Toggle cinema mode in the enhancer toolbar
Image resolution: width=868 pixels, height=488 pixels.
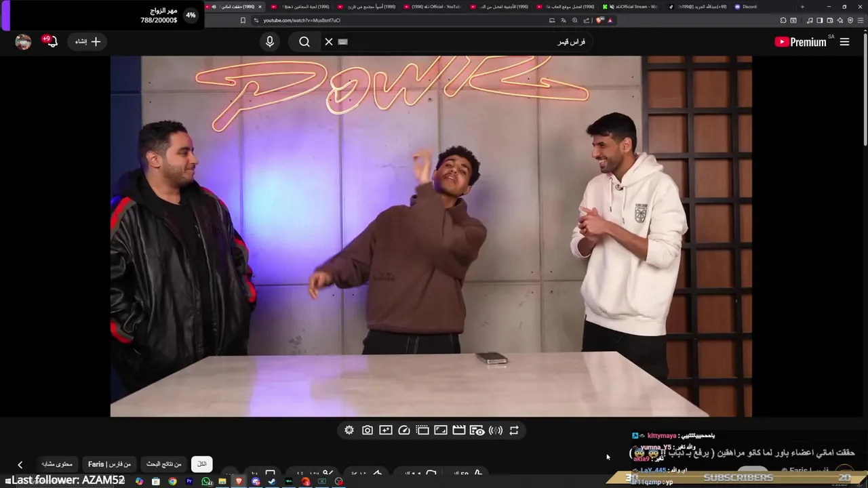pos(422,430)
